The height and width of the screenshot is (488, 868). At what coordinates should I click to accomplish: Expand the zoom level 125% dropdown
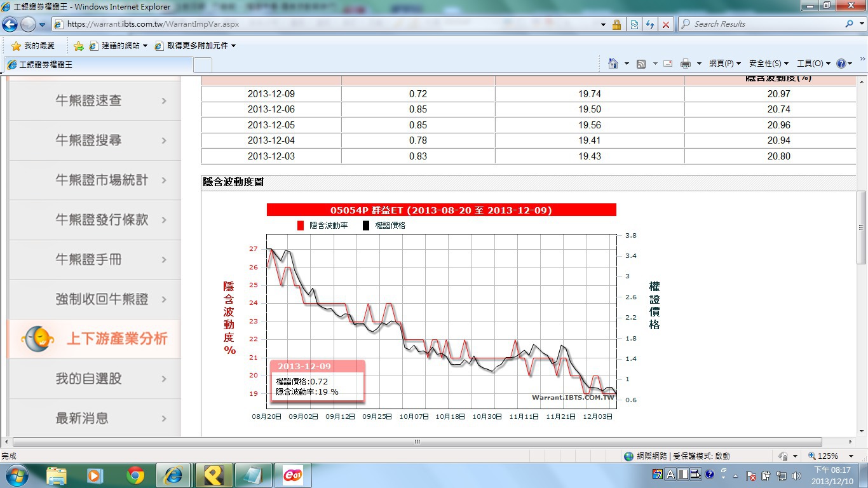853,456
